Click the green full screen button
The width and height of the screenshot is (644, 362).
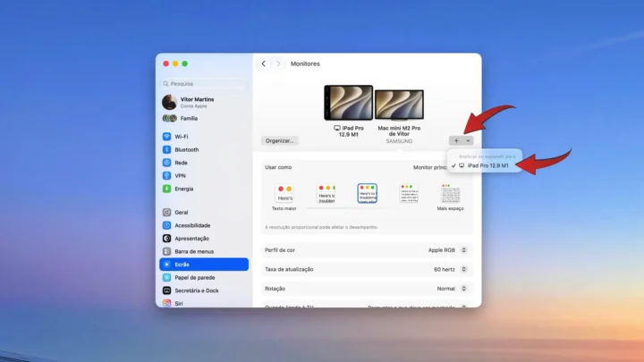(185, 63)
